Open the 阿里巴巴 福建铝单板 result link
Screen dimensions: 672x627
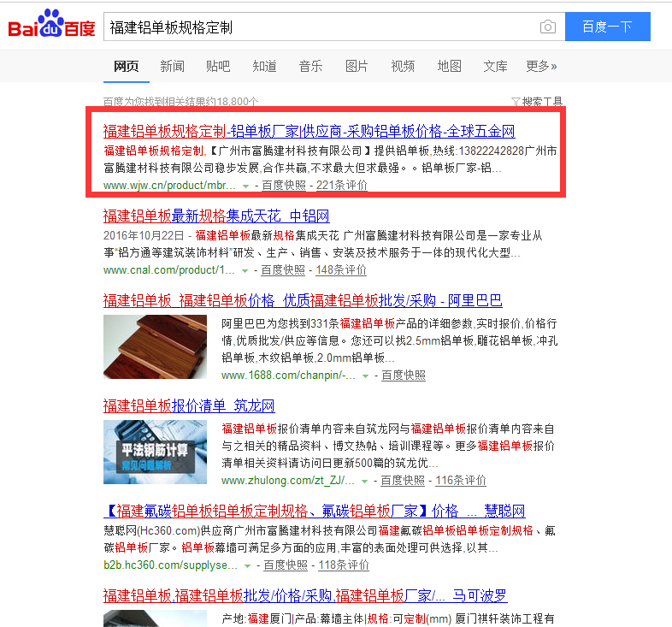point(303,300)
